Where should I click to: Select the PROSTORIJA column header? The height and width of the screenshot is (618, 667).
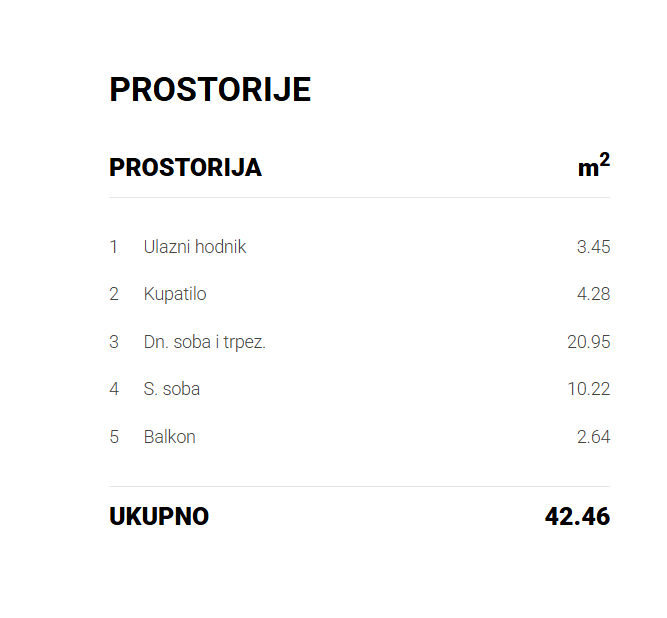185,167
